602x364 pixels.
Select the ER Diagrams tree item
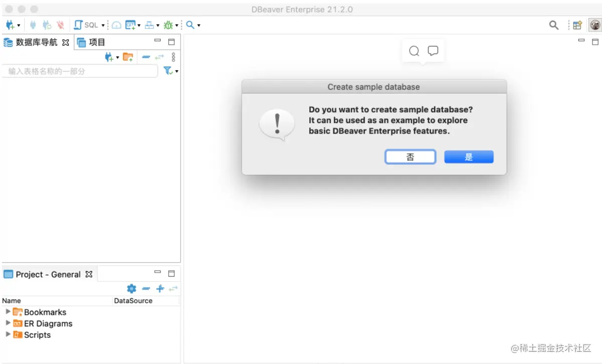point(43,324)
